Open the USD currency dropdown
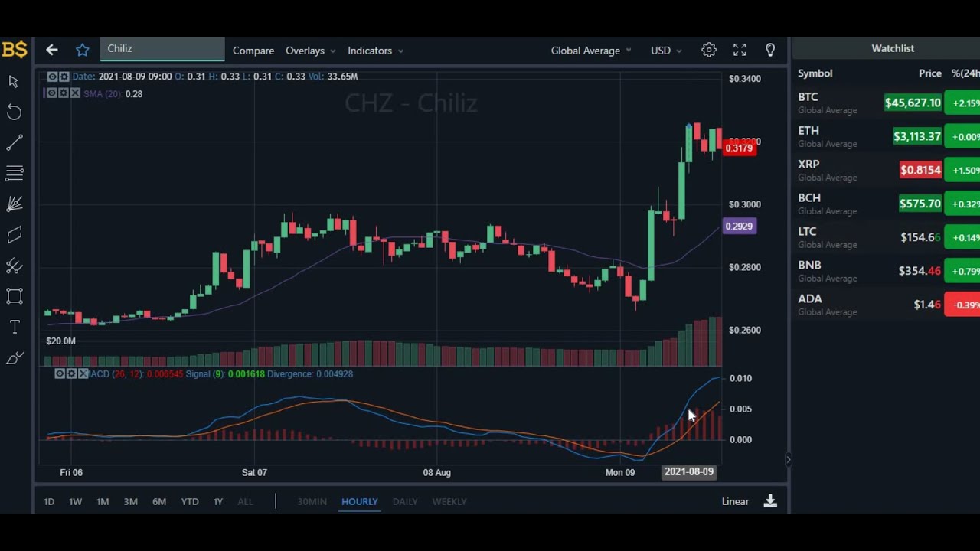Screen dimensions: 980x551 pyautogui.click(x=665, y=51)
